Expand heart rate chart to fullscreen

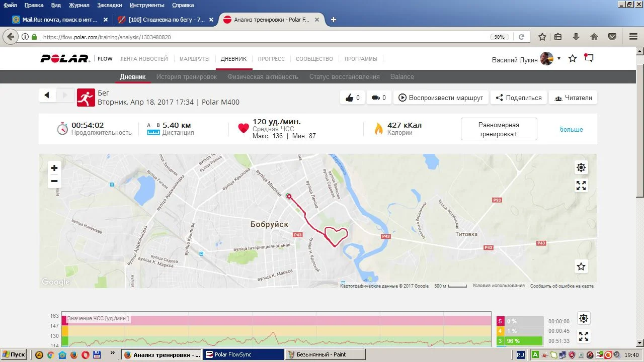click(584, 336)
